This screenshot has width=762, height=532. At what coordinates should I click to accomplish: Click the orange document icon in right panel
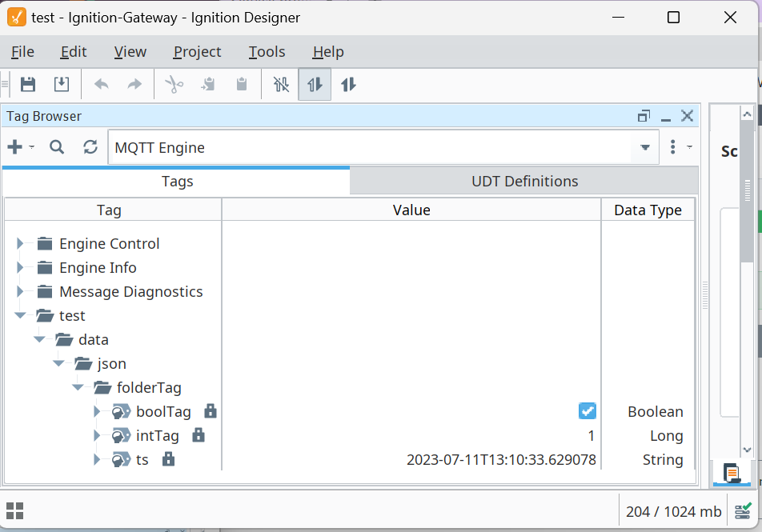coord(732,472)
